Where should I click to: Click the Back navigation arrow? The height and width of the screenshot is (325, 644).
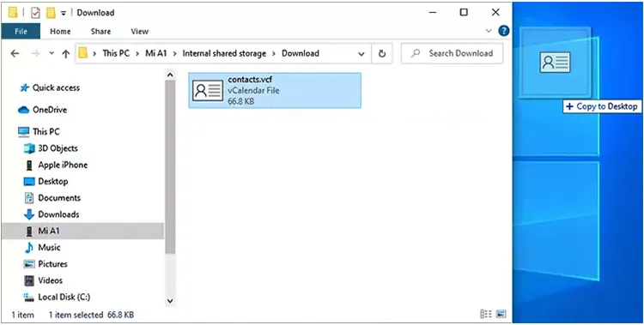click(x=15, y=53)
